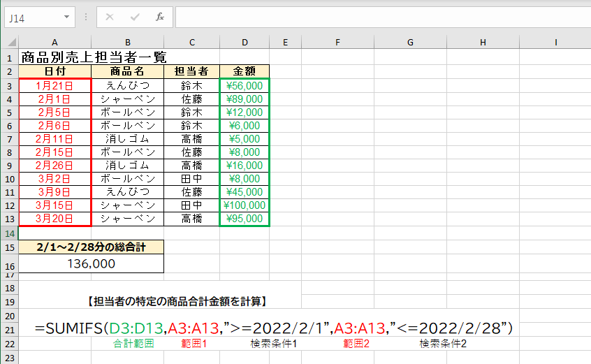
Task: Click the cell with 田中 in row 10
Action: point(191,179)
